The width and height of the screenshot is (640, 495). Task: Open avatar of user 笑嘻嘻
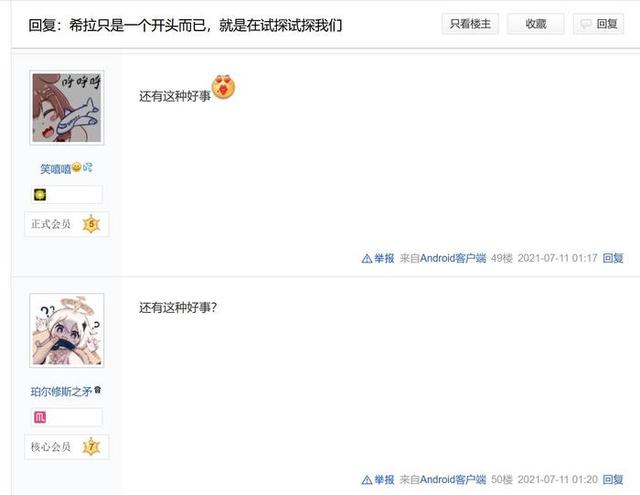[67, 108]
